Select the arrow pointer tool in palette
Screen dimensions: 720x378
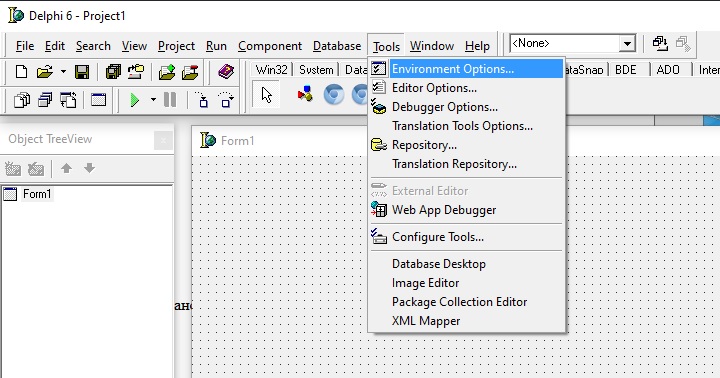[x=266, y=95]
